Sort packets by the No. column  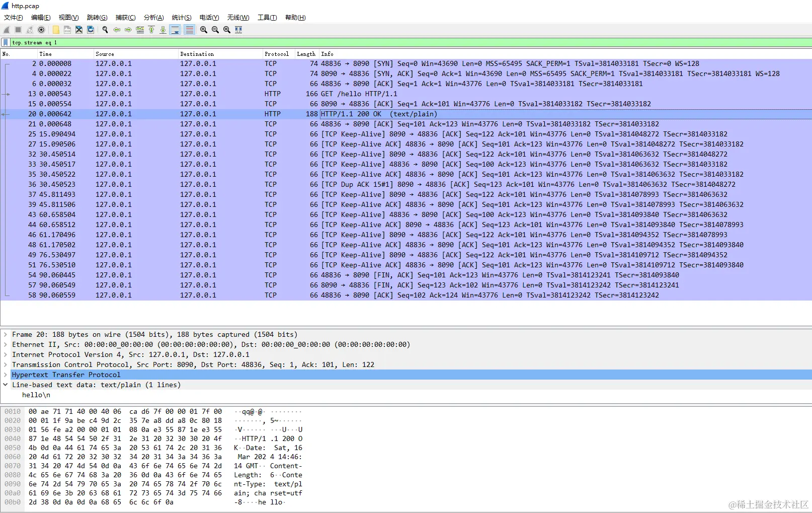pyautogui.click(x=19, y=54)
